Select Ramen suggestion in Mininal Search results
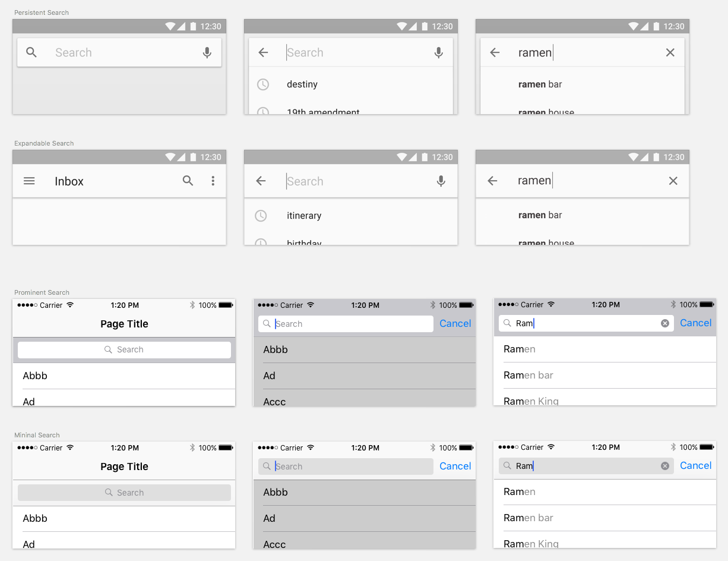728x561 pixels. pyautogui.click(x=605, y=491)
